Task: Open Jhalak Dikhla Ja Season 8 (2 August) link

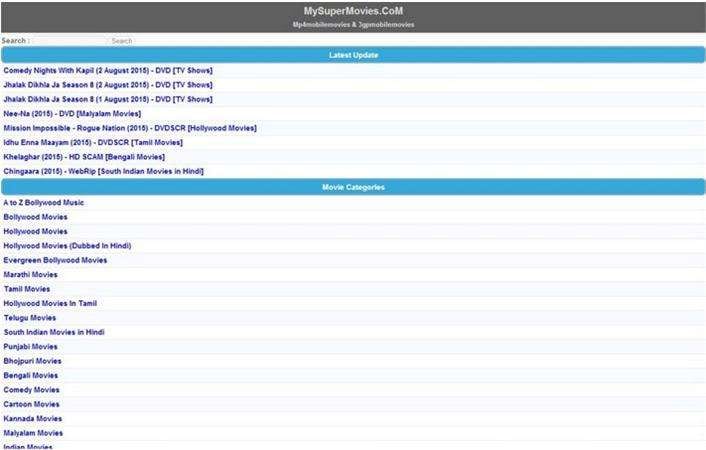Action: [x=108, y=85]
